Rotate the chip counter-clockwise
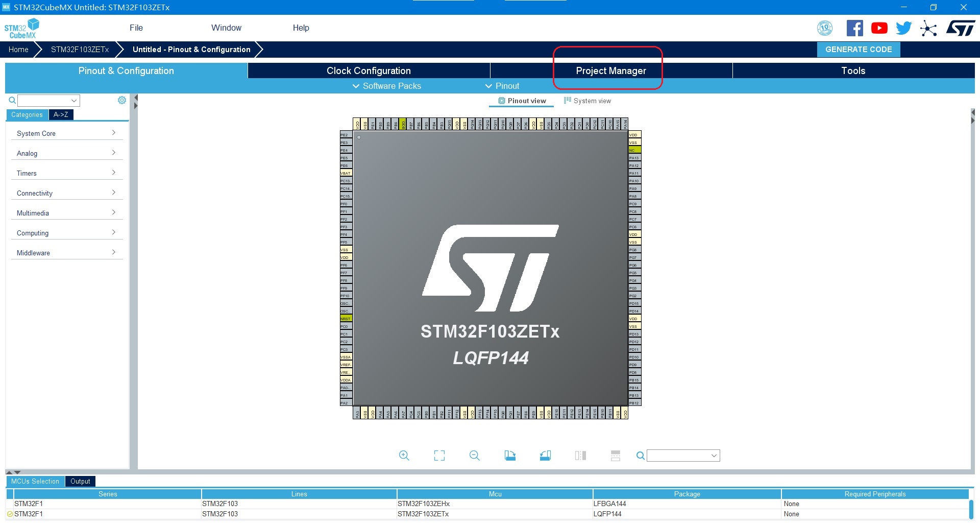The width and height of the screenshot is (980, 526). tap(545, 456)
